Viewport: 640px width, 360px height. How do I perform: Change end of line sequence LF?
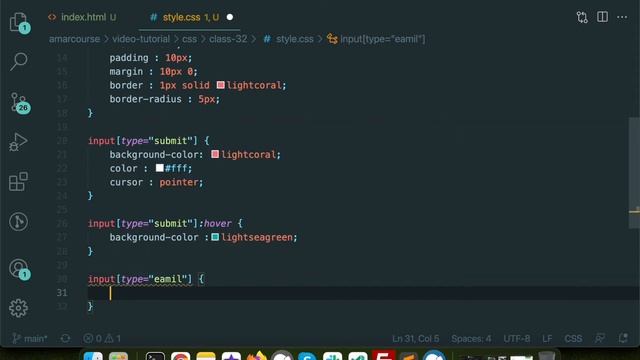click(x=547, y=338)
